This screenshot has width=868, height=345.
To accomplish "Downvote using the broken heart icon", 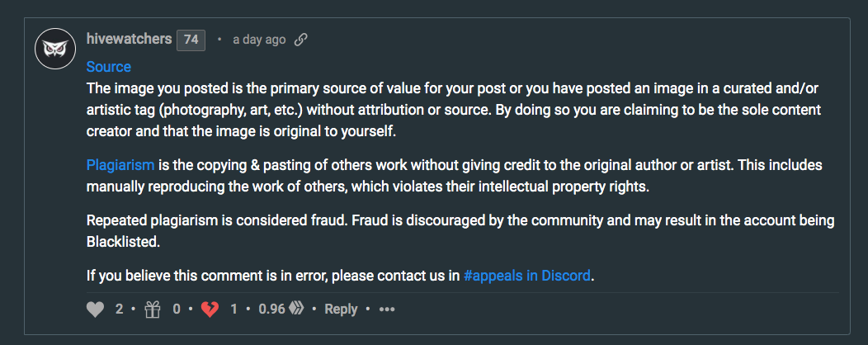I will pos(210,309).
